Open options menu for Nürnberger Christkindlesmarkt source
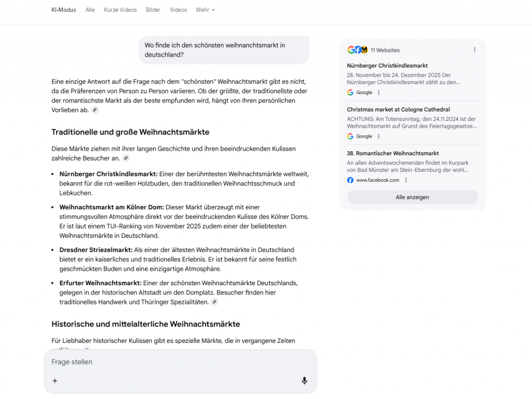532x399 pixels. pos(379,92)
